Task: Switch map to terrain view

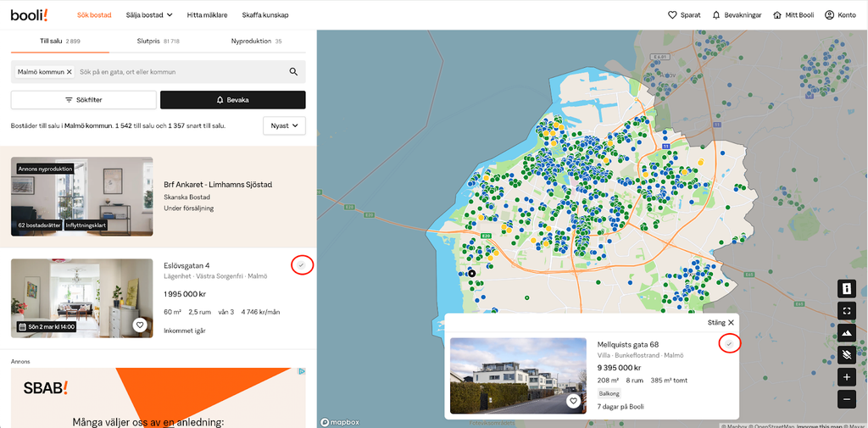Action: 847,333
